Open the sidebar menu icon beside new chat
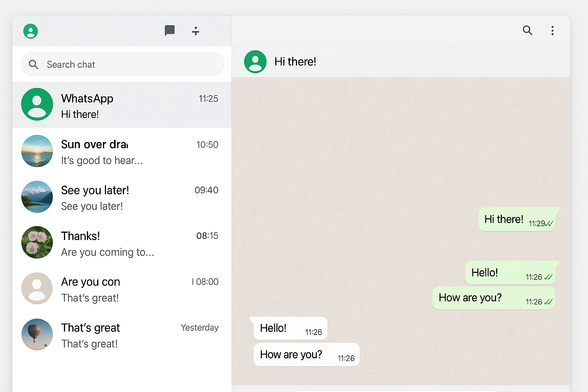The height and width of the screenshot is (392, 588). click(195, 31)
